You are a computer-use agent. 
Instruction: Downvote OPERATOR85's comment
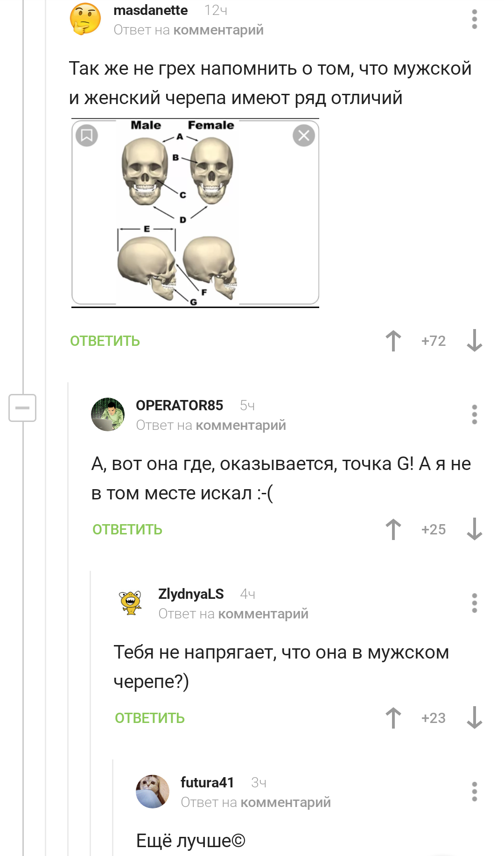(x=474, y=529)
